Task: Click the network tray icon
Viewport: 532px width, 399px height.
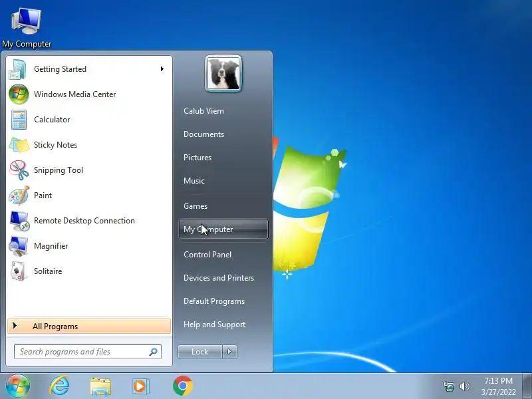Action: (x=448, y=386)
